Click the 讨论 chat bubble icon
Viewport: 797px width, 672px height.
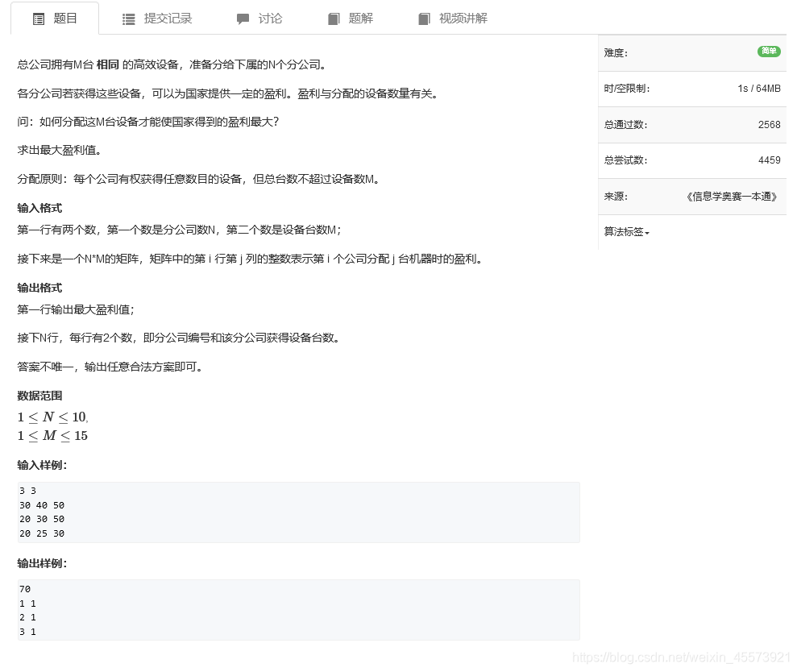[243, 18]
